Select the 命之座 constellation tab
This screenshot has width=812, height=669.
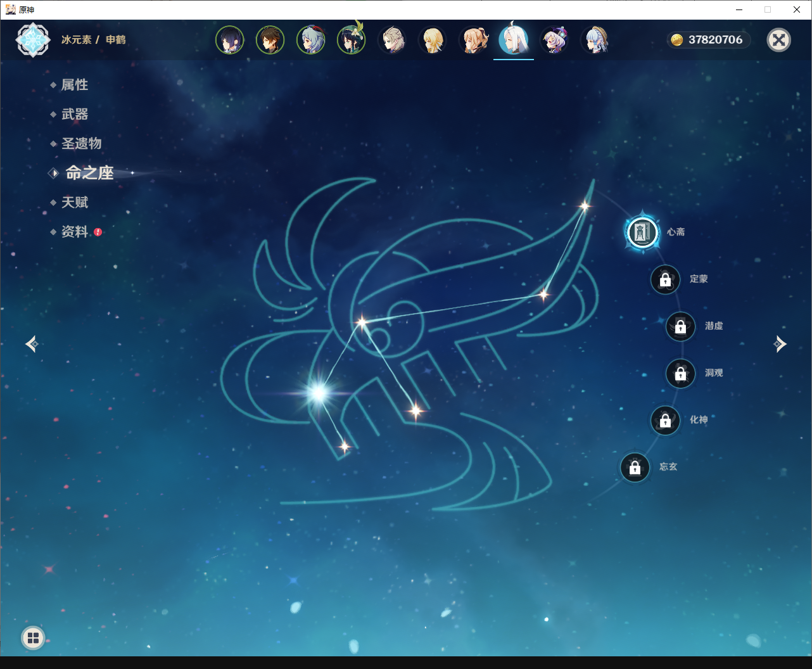pyautogui.click(x=90, y=172)
